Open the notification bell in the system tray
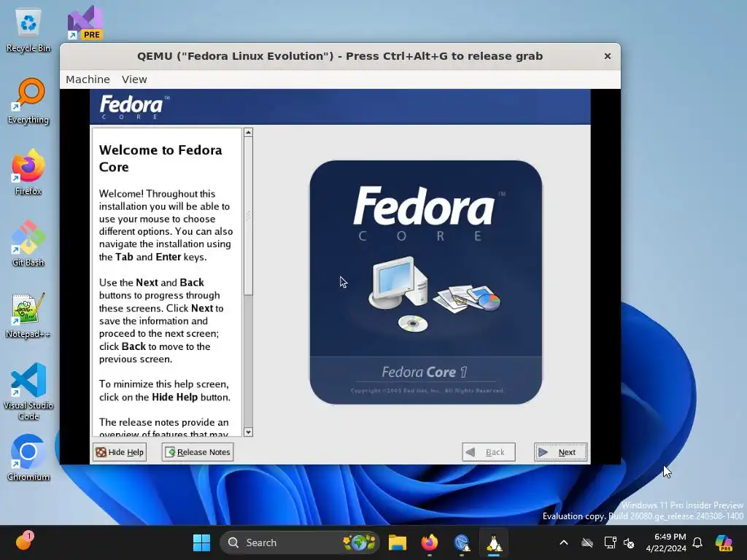The image size is (747, 560). coord(697,542)
